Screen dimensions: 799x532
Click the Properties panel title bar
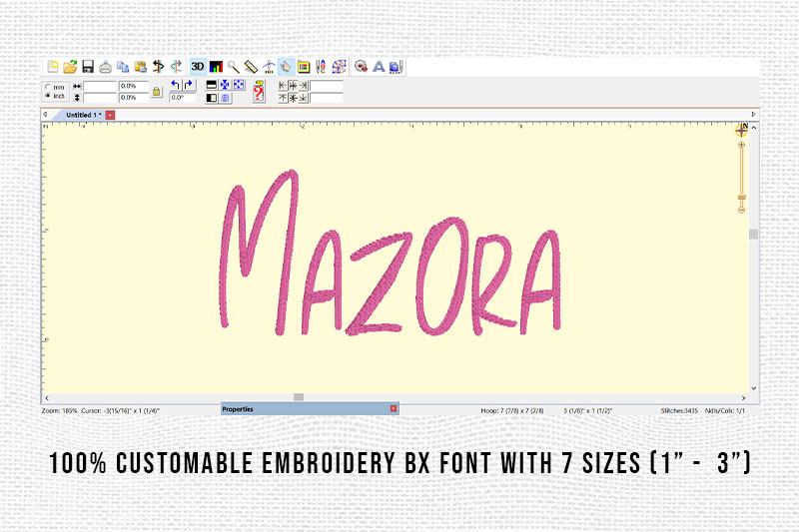pos(310,409)
